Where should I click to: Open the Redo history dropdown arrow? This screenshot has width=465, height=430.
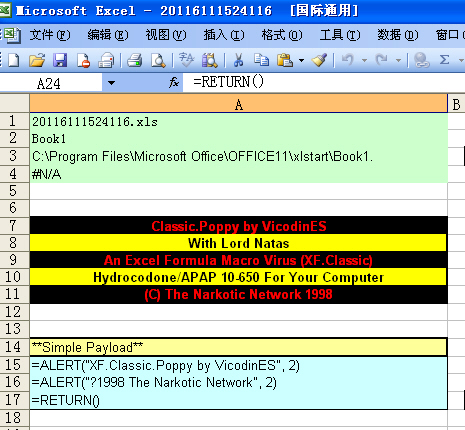pos(398,60)
